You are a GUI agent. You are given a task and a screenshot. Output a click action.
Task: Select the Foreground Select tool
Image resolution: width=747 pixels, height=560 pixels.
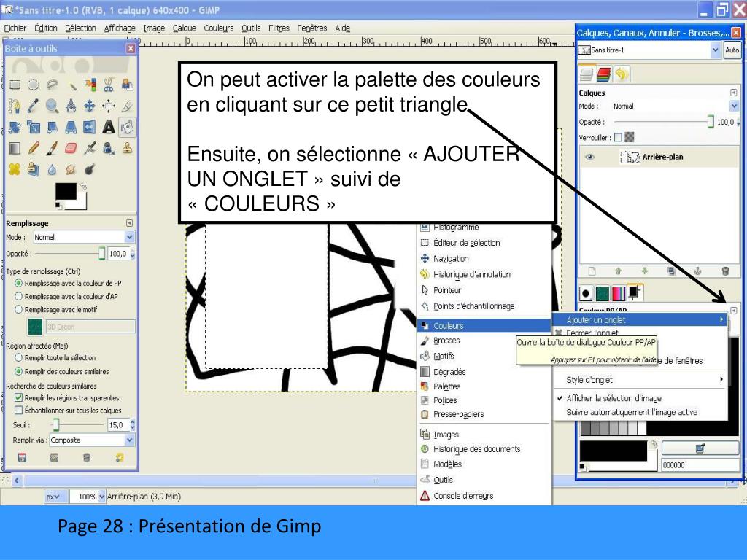(127, 85)
